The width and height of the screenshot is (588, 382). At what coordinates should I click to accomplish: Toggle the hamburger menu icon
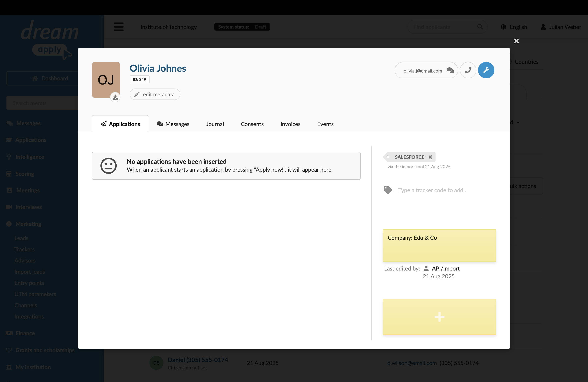click(x=119, y=27)
